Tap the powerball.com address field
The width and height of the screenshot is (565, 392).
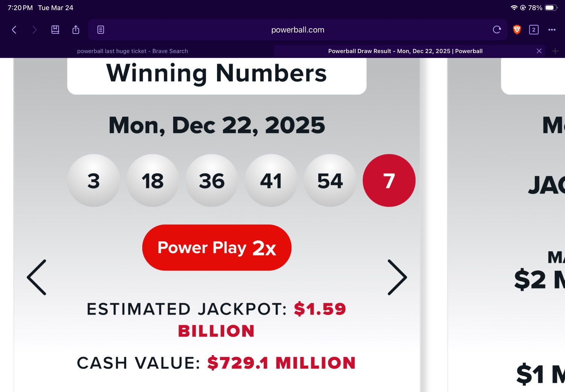(298, 30)
